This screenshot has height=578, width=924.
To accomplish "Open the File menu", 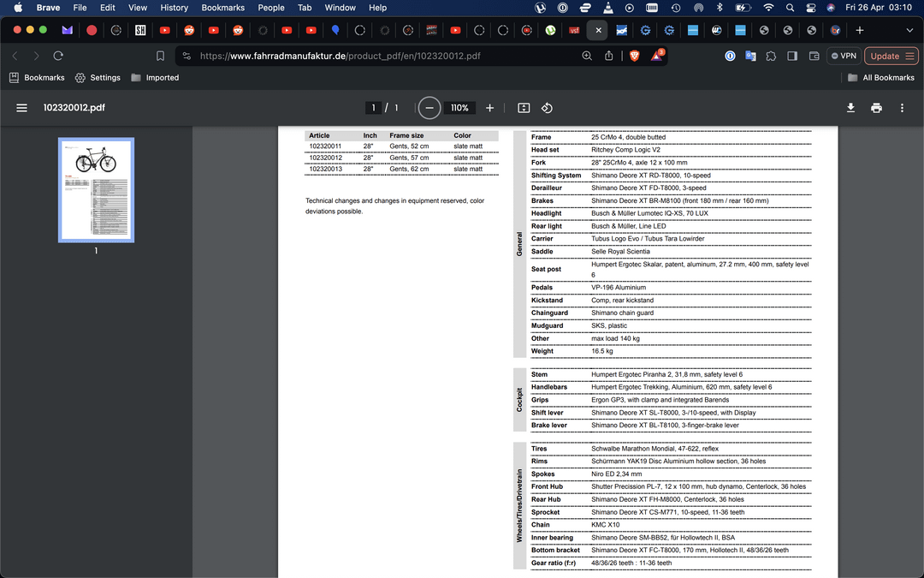I will point(80,8).
